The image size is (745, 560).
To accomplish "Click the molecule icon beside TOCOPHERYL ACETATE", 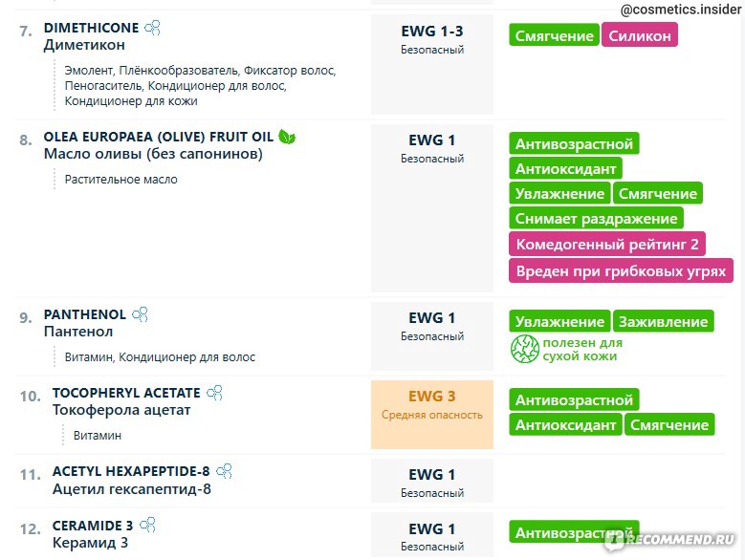I will click(215, 393).
